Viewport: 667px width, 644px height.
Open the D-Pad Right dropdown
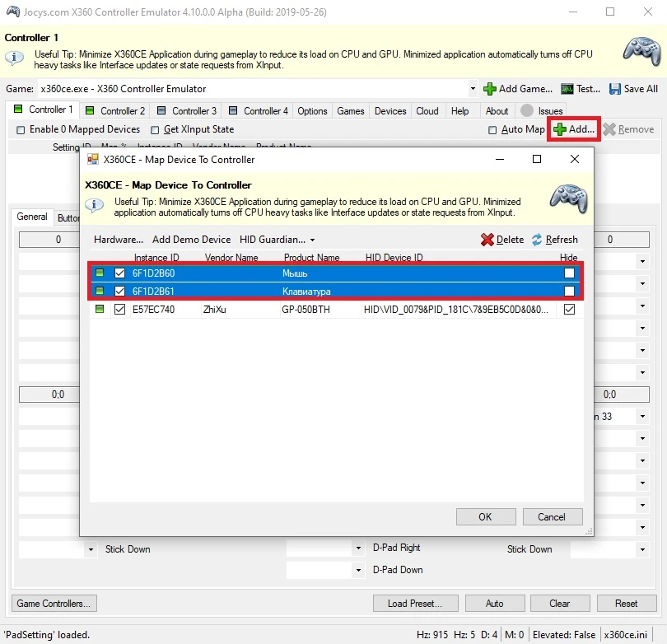tap(358, 548)
